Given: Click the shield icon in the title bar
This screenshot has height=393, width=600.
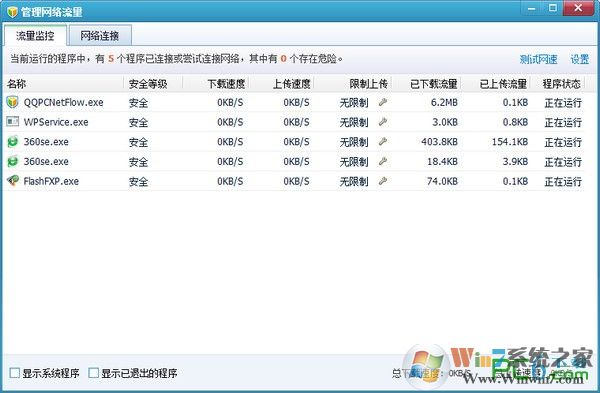Looking at the screenshot, I should [x=12, y=12].
